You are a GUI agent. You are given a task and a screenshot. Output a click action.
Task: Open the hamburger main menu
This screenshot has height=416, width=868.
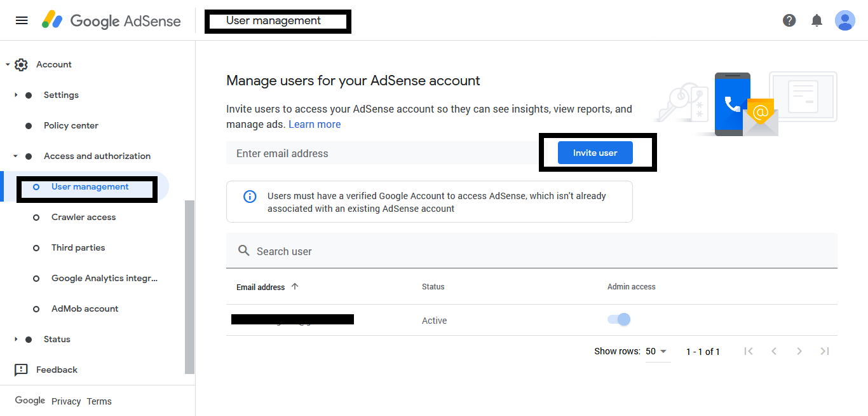point(22,20)
